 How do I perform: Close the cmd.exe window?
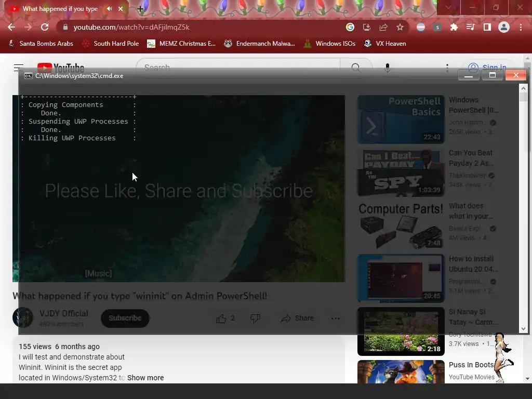pos(516,75)
